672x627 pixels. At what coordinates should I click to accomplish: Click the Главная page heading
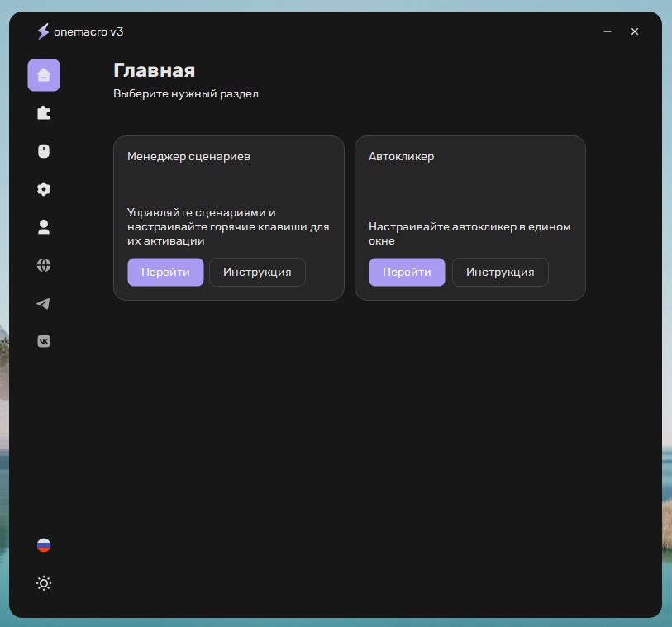tap(155, 71)
